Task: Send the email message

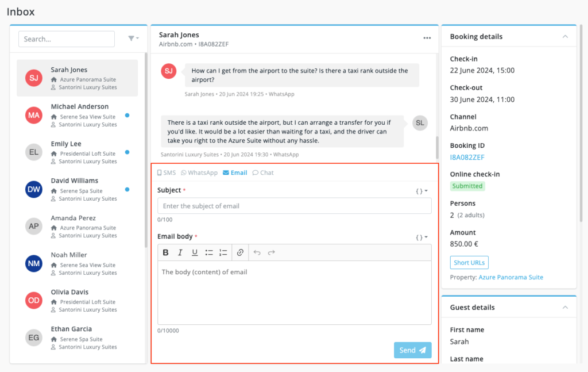Action: click(x=412, y=350)
